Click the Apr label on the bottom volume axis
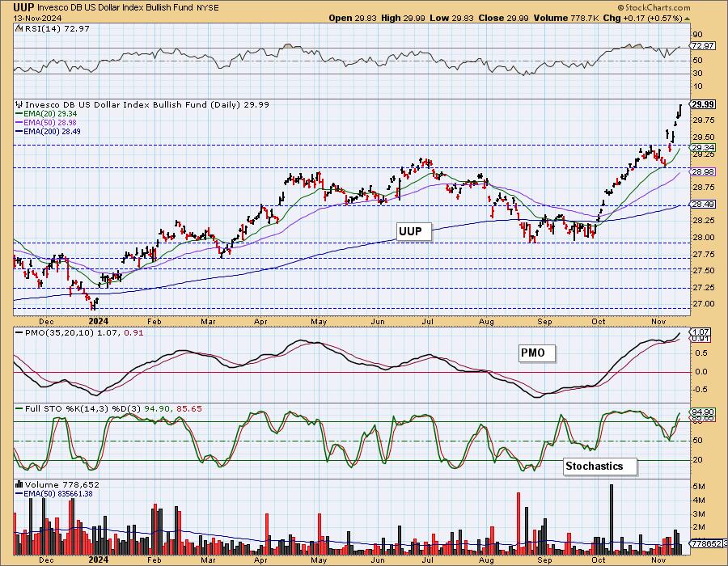 260,560
